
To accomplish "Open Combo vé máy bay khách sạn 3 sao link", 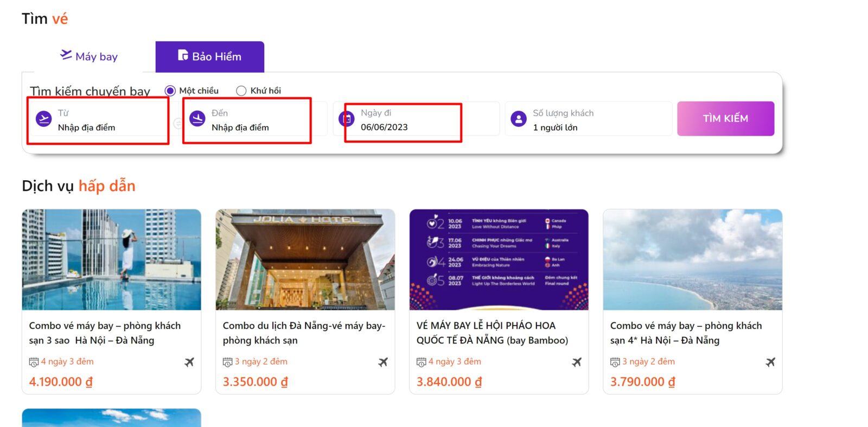I will (x=105, y=333).
